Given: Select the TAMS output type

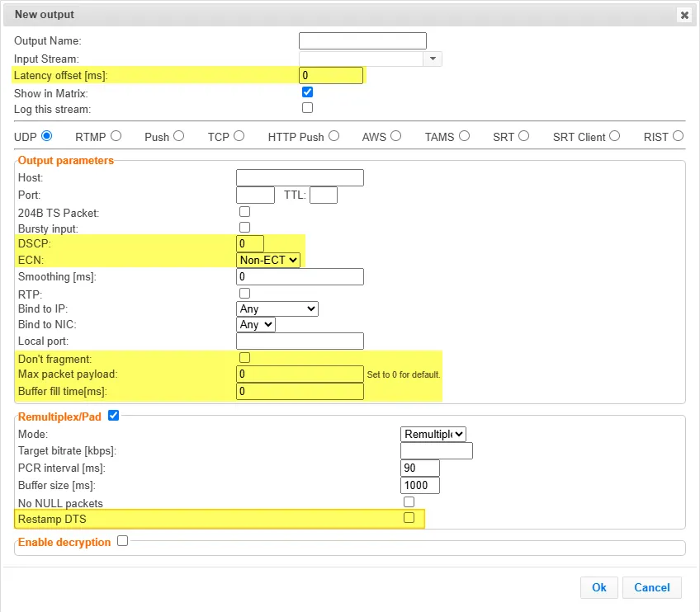Looking at the screenshot, I should click(x=464, y=135).
